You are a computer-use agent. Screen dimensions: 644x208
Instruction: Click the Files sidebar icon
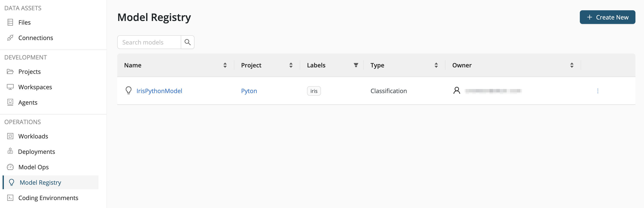[10, 22]
